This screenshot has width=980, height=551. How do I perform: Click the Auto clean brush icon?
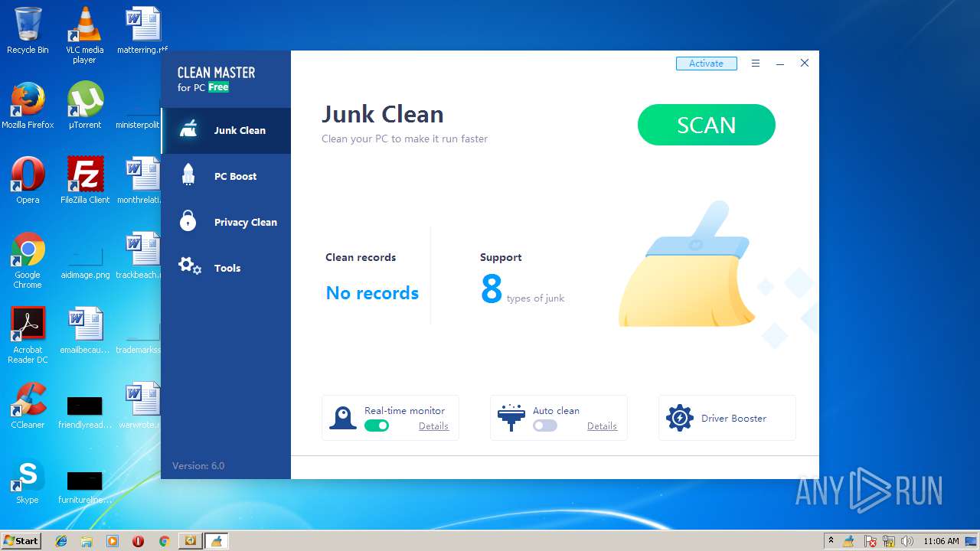coord(511,418)
